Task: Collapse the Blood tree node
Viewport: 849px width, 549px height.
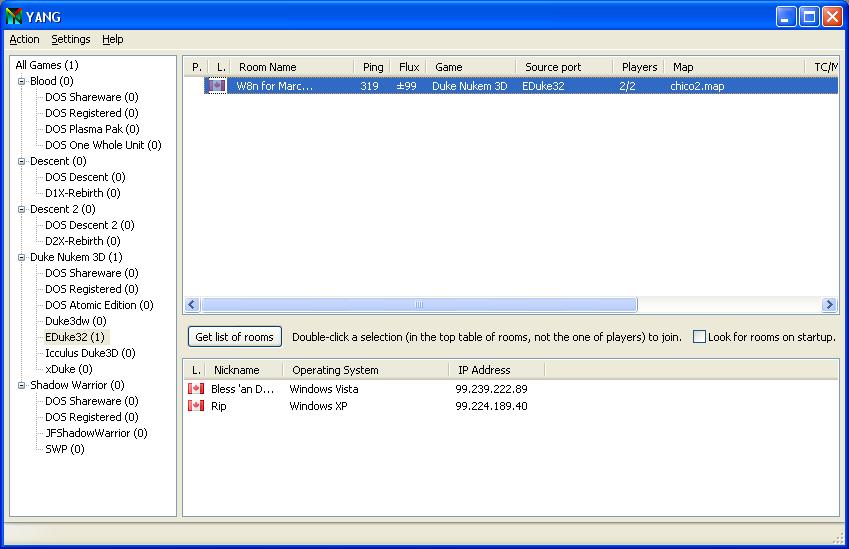Action: 22,81
